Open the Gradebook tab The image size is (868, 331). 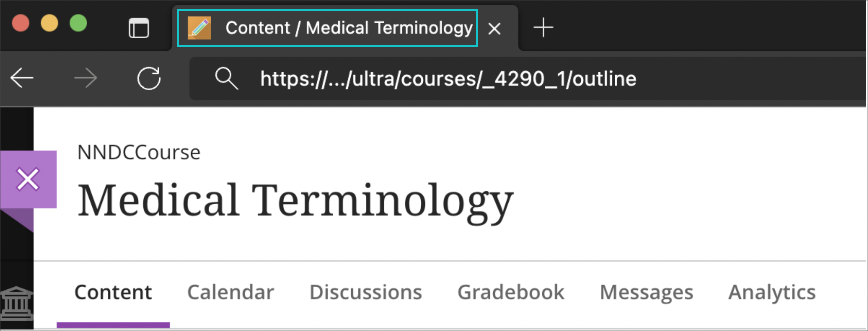[511, 292]
